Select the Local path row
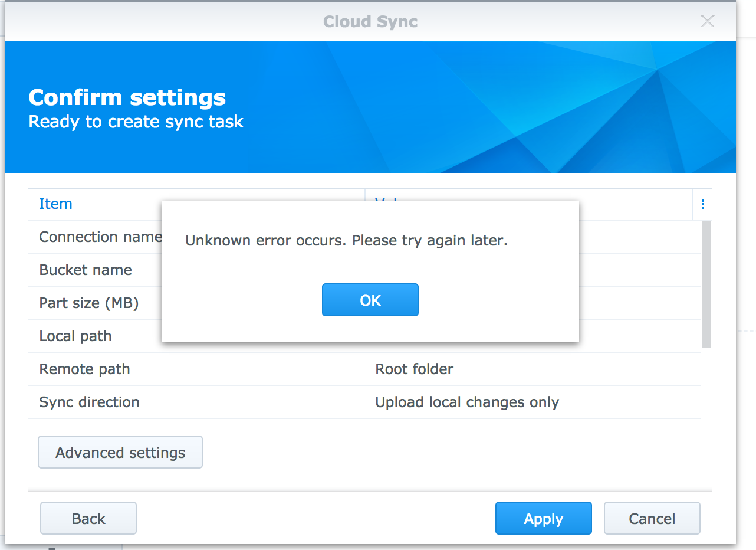 coord(75,336)
